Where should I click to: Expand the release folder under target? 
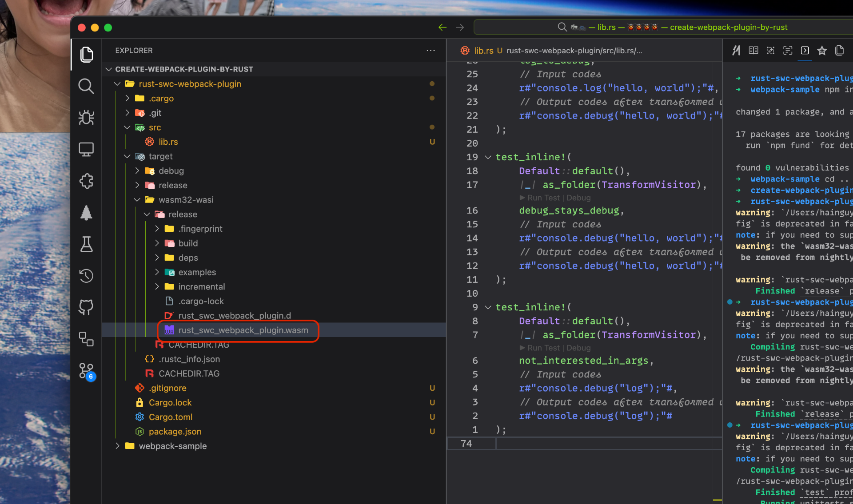137,185
